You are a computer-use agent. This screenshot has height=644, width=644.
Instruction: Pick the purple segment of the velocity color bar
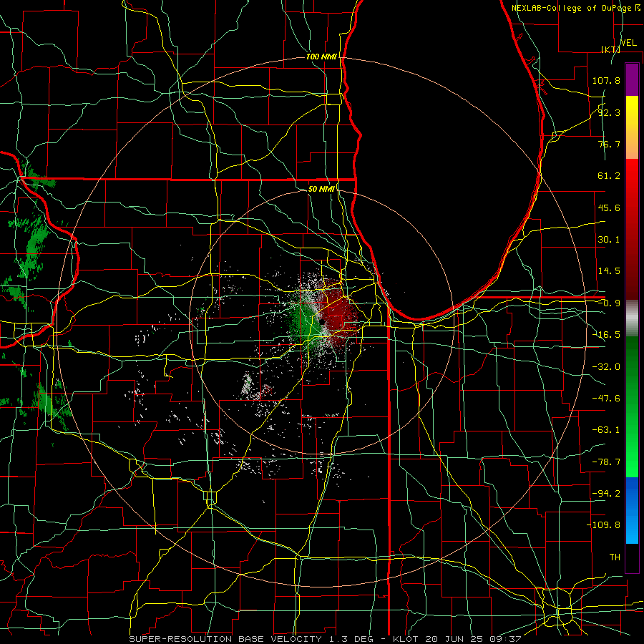coord(632,79)
